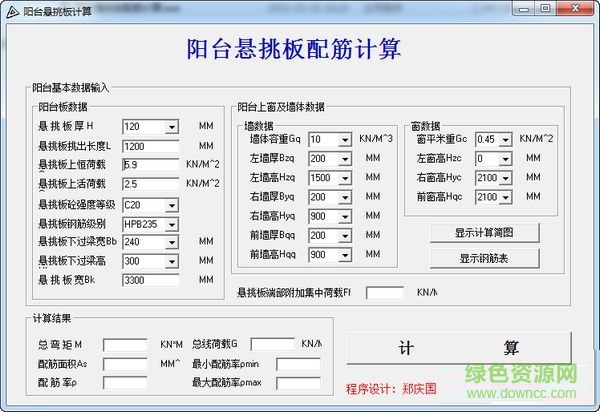Open the 左窗高Hzc dropdown
Image resolution: width=600 pixels, height=412 pixels.
click(x=505, y=159)
